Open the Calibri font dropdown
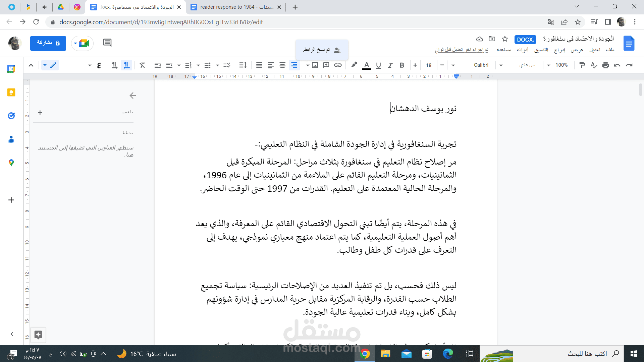The width and height of the screenshot is (644, 362). (471, 65)
